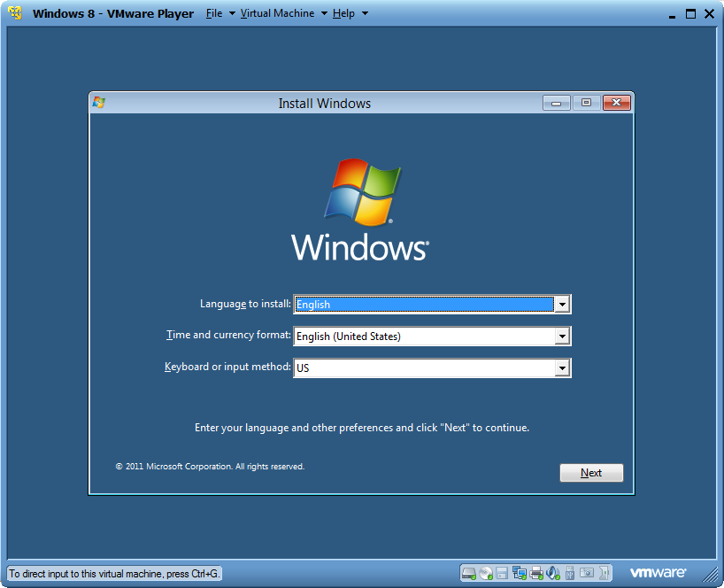Viewport: 724px width, 588px height.
Task: Expand the Keyboard or input method dropdown
Action: (562, 368)
